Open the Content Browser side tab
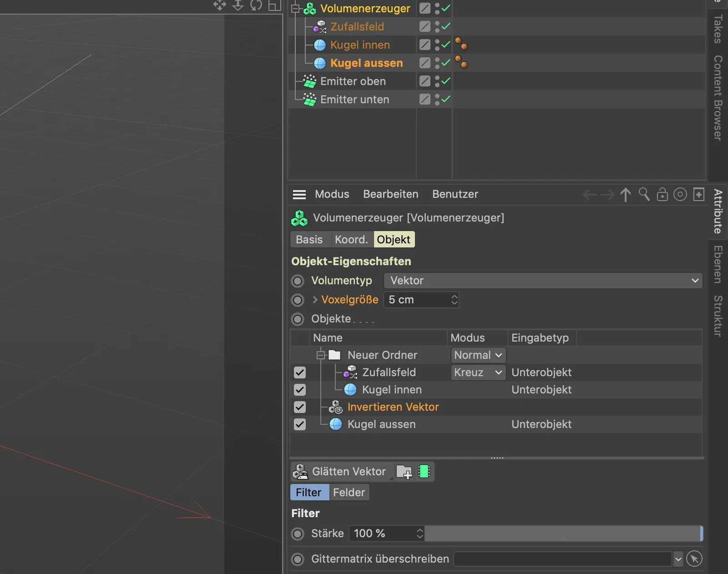The height and width of the screenshot is (574, 728). [718, 98]
